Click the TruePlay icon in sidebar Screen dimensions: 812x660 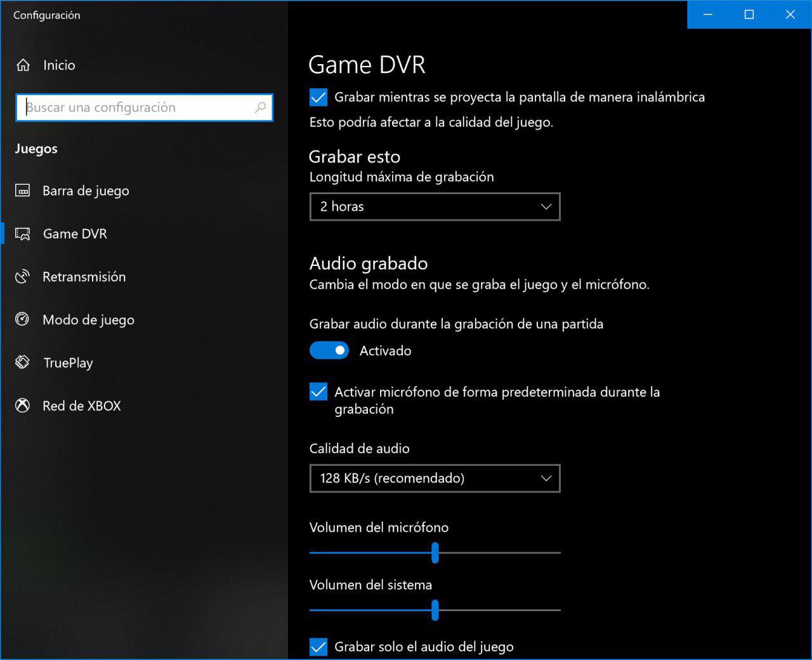point(23,363)
